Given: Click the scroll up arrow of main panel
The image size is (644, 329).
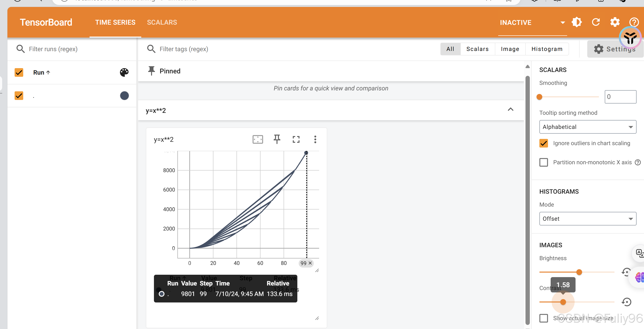Looking at the screenshot, I should [x=527, y=66].
